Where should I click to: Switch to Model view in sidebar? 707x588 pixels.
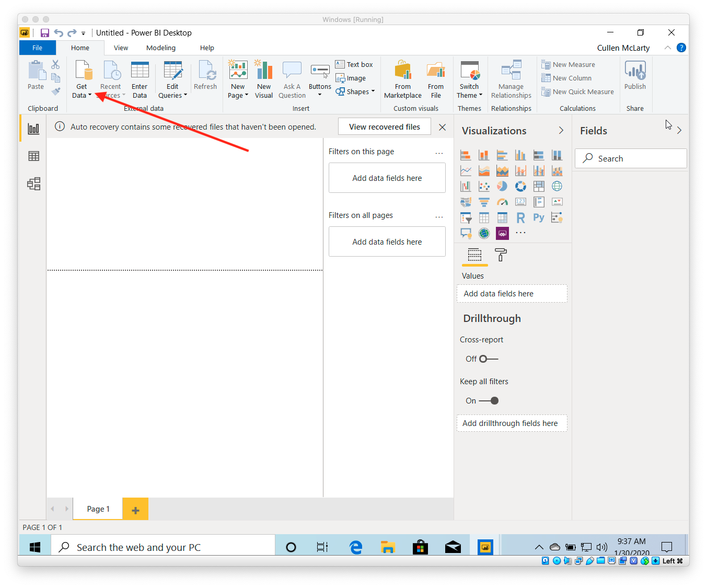tap(34, 183)
